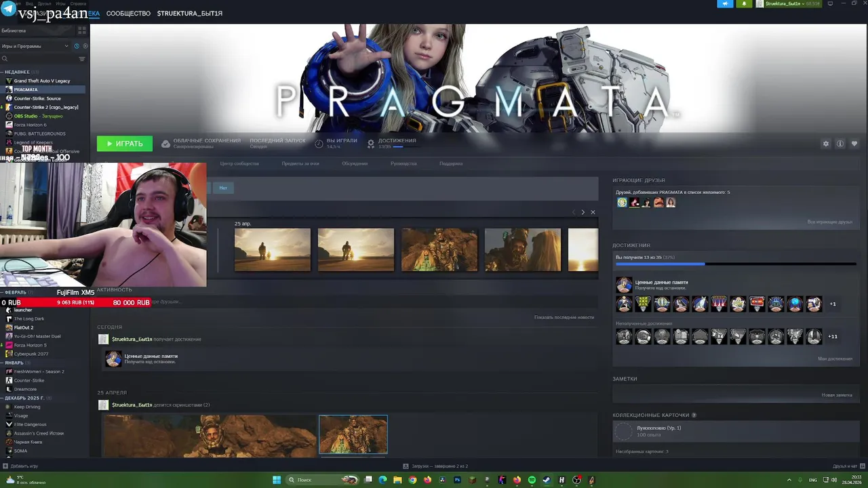Open +1 unlocked achievements overflow

(833, 304)
